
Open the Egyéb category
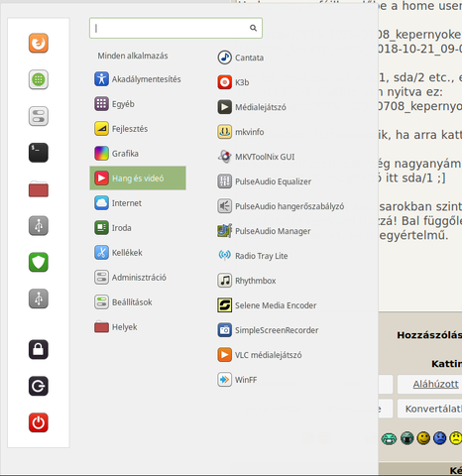[138, 104]
